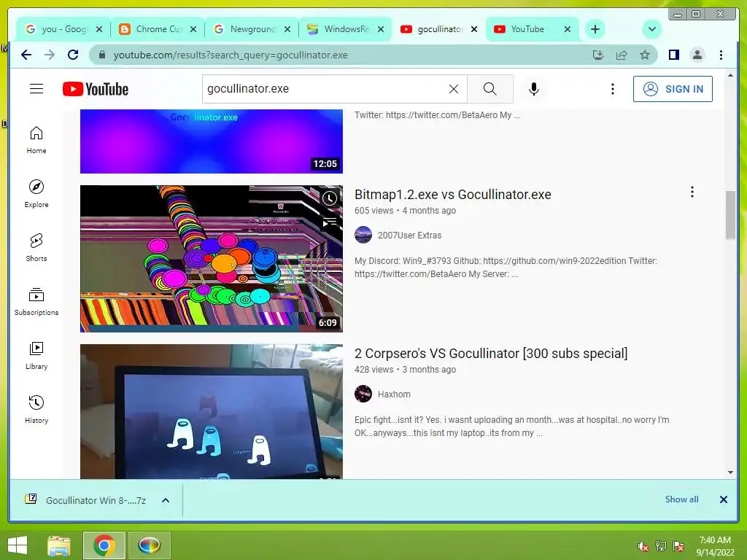747x560 pixels.
Task: Add Bitmap1.2.exe video to queue
Action: point(330,222)
